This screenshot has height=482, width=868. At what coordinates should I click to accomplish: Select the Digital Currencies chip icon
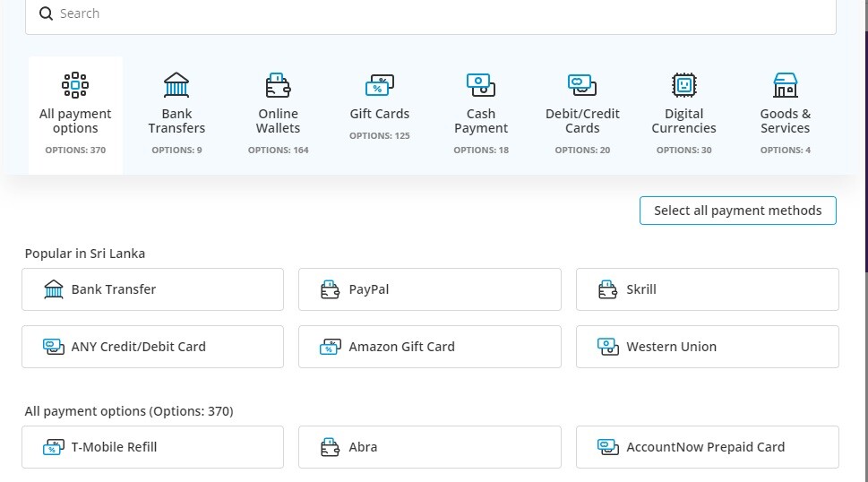(x=684, y=85)
